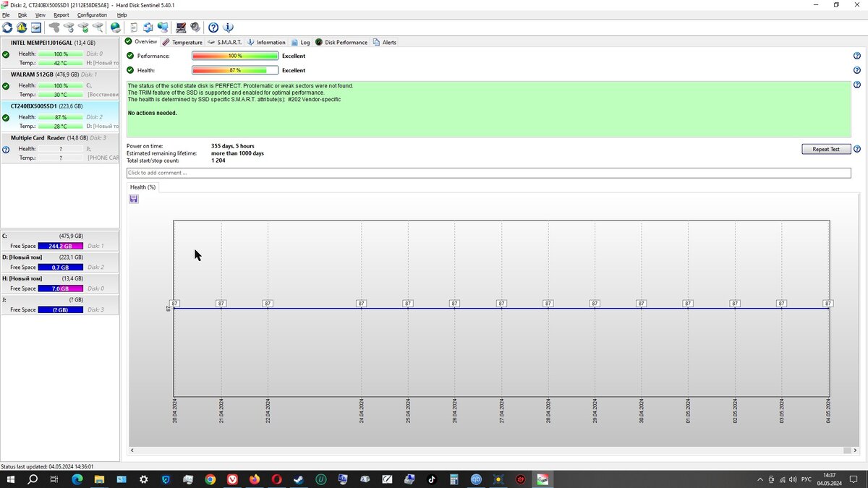
Task: Click the J: free space (? GB) bar
Action: (60, 309)
